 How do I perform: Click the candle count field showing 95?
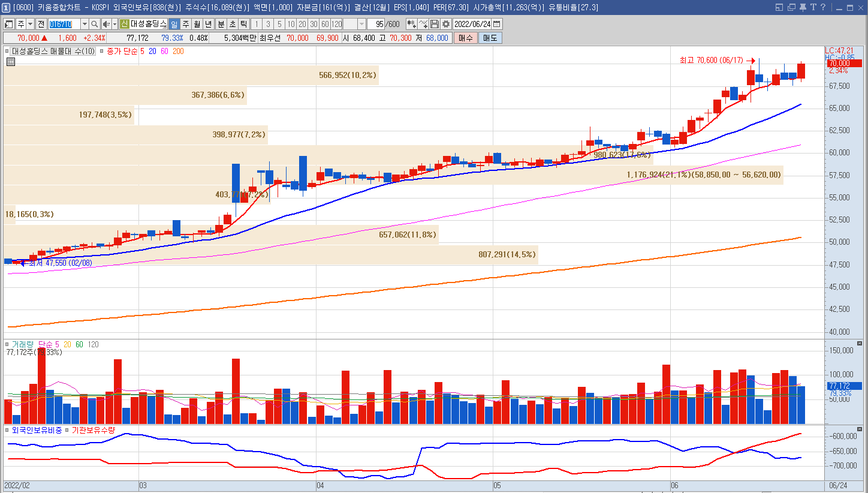[x=375, y=24]
